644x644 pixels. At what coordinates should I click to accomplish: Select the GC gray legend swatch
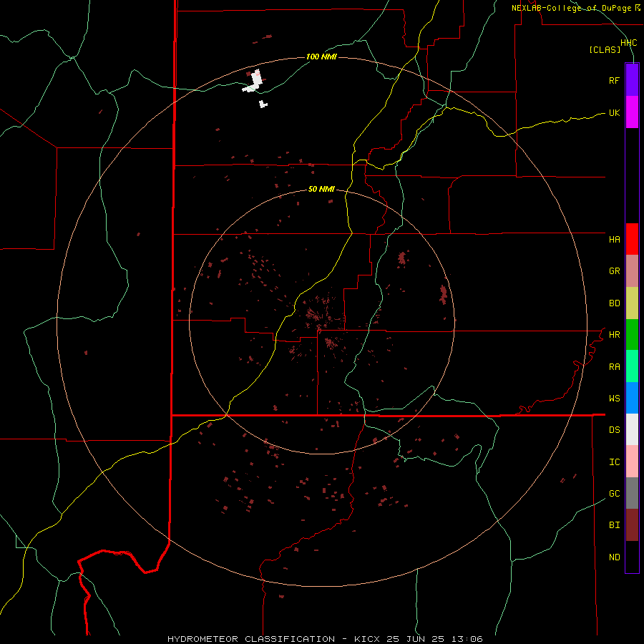632,493
